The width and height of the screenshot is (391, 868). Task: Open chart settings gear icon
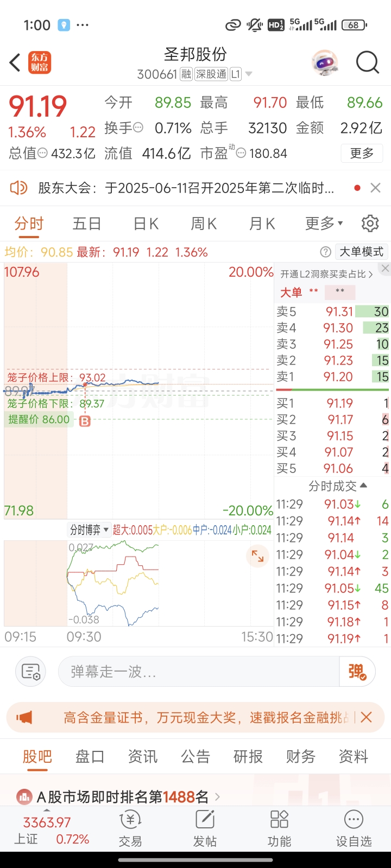tap(370, 223)
